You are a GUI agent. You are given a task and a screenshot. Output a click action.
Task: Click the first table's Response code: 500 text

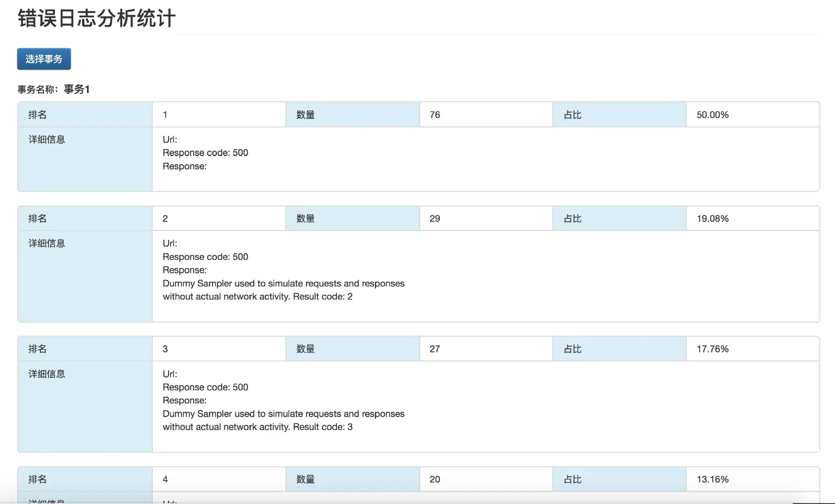tap(205, 153)
